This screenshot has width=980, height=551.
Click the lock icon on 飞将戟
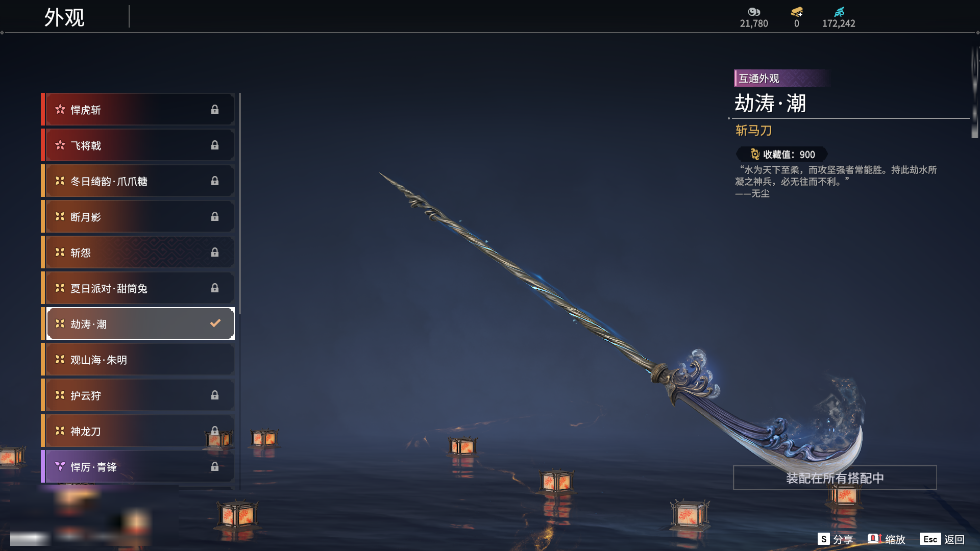[215, 145]
